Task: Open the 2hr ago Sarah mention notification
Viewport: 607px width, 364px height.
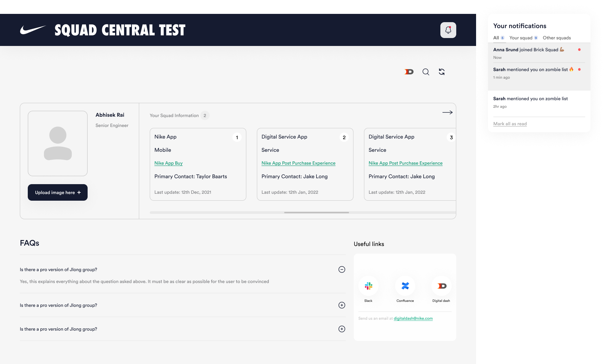Action: coord(539,102)
